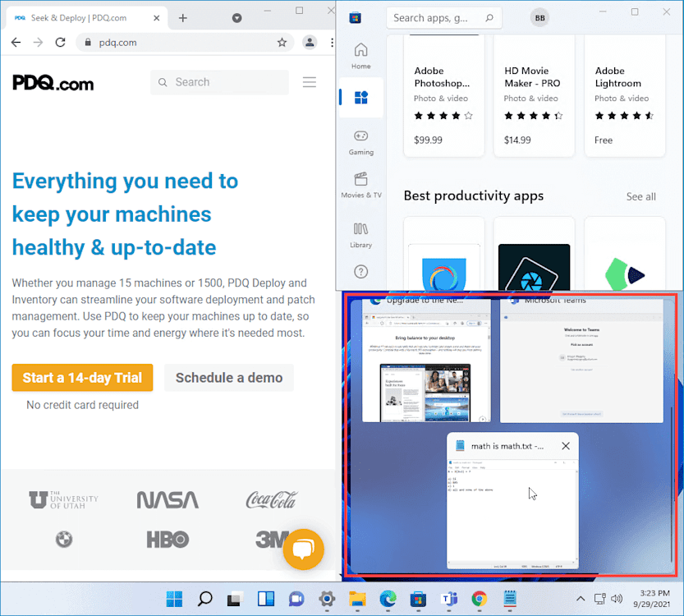Snap the Edge Upgrade window thumbnail
The width and height of the screenshot is (684, 616).
426,361
